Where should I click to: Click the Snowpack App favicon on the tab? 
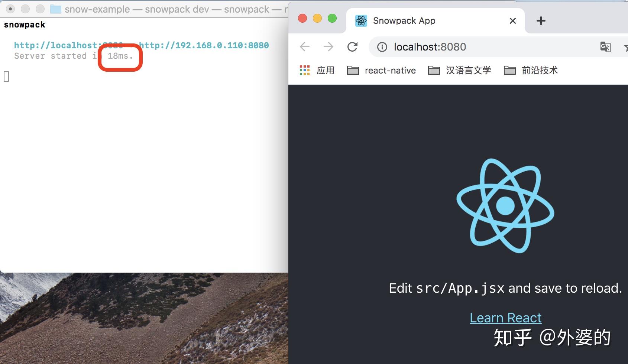pyautogui.click(x=360, y=21)
